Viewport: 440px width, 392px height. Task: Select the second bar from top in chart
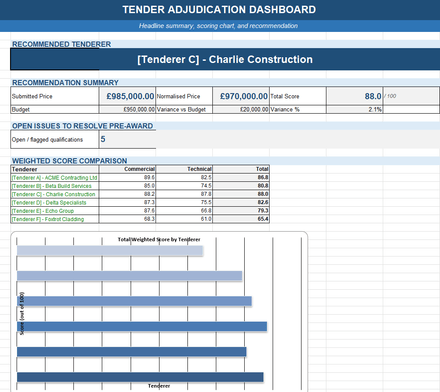129,276
